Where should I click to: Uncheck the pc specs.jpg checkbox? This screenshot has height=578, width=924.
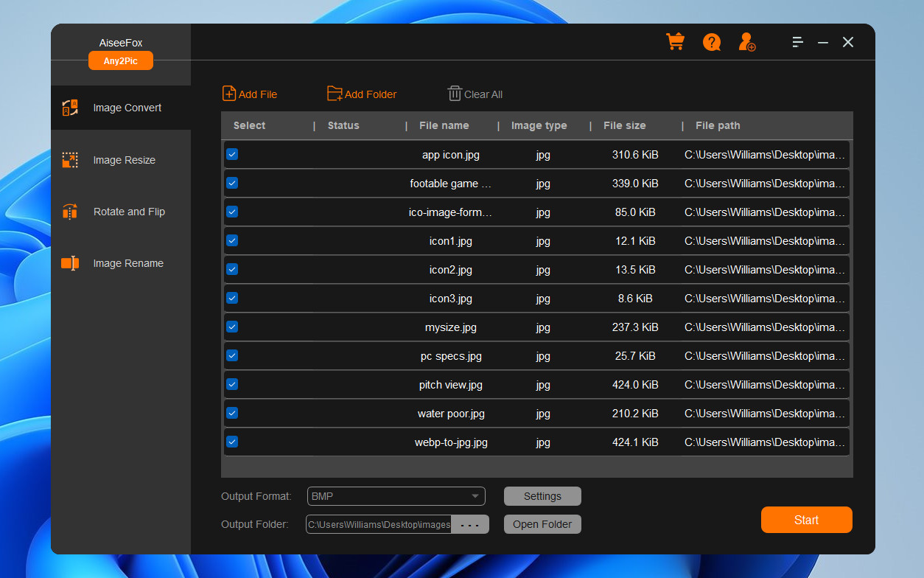pos(232,355)
